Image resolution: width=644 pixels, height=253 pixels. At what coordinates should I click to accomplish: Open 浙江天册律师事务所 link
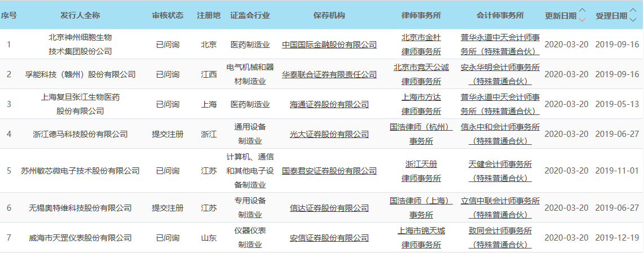pyautogui.click(x=421, y=170)
